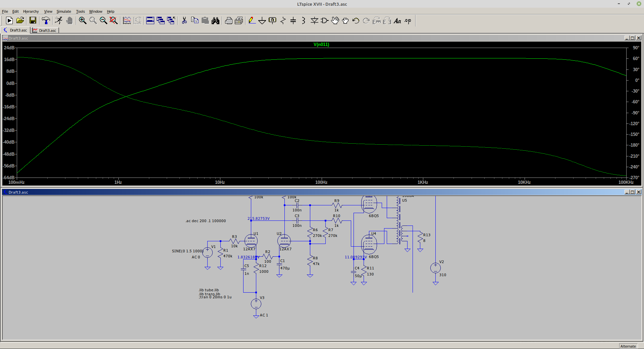Click the 0dB magnitude axis label
Image resolution: width=644 pixels, height=349 pixels.
[x=10, y=83]
